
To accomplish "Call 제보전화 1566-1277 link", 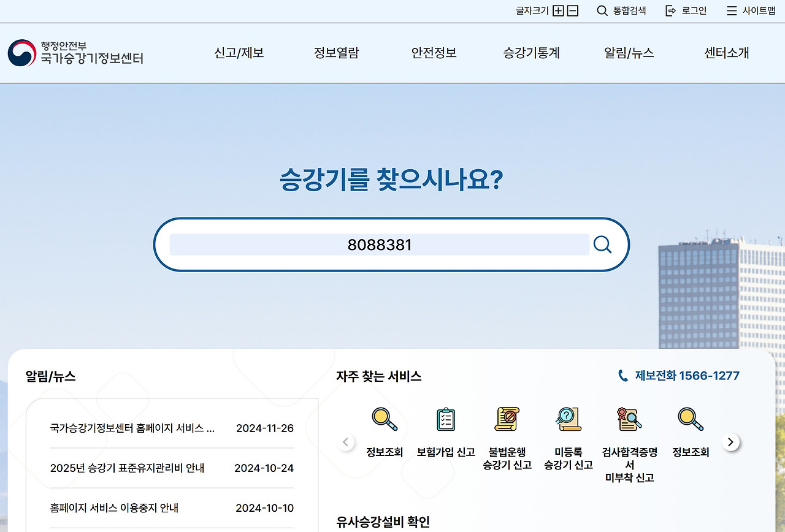I will 678,376.
